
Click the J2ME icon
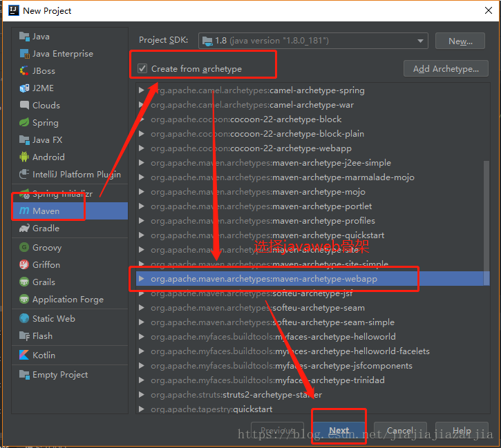pos(24,88)
